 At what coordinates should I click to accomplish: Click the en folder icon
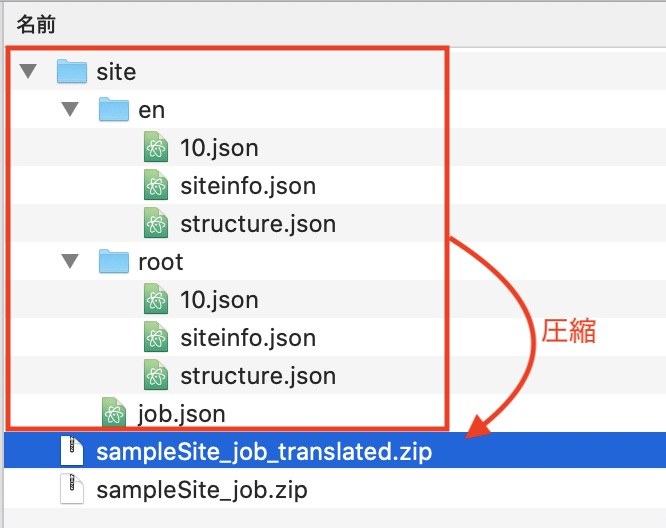point(114,109)
